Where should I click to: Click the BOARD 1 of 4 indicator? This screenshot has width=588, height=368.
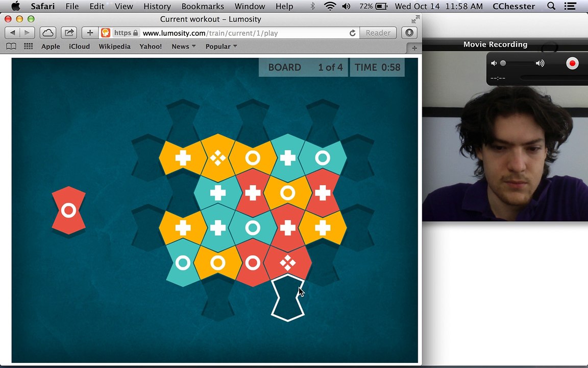click(303, 67)
